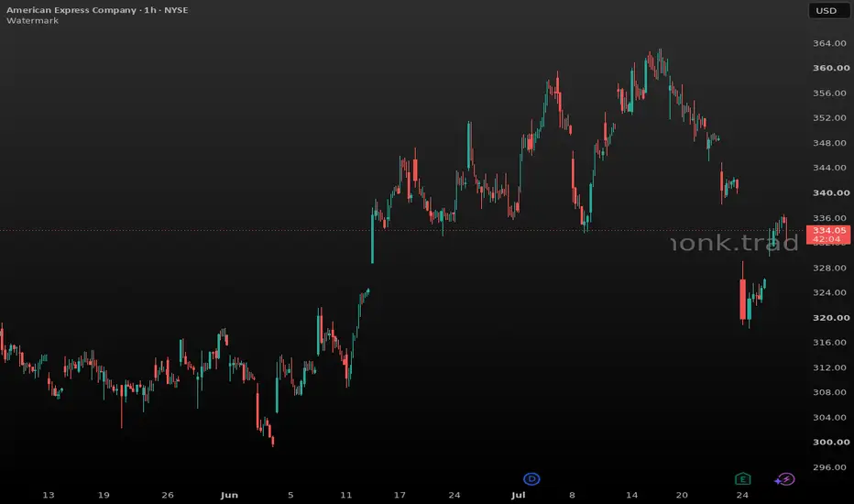Open the green earnings E marker
The image size is (854, 504).
click(x=742, y=479)
